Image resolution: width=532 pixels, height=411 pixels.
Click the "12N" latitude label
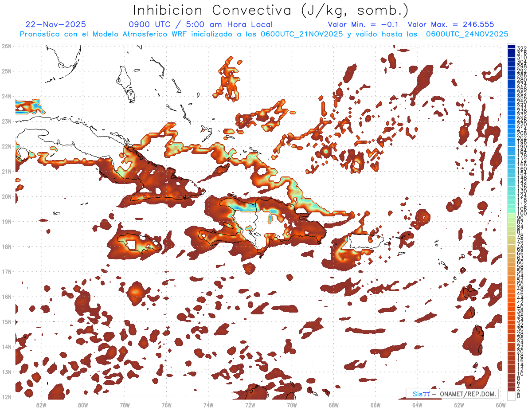(7, 397)
